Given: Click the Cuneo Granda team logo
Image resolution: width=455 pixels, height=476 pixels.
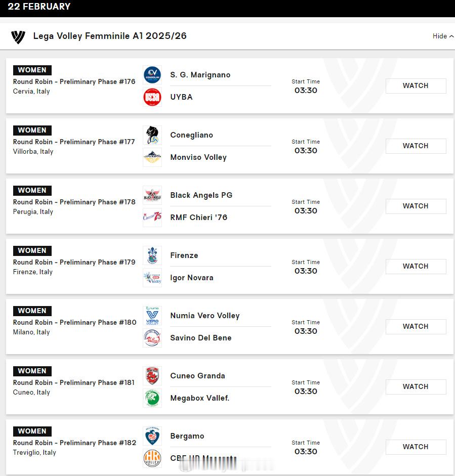Looking at the screenshot, I should tap(152, 376).
